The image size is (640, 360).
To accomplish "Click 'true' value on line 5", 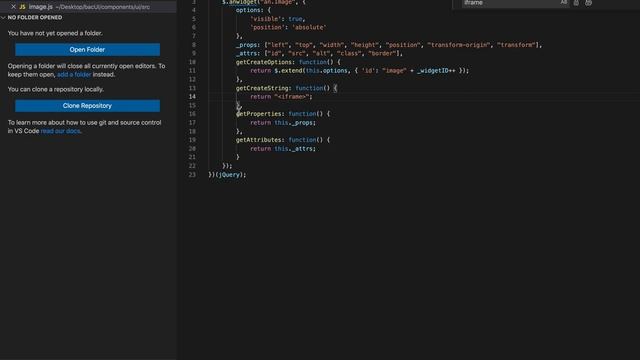I will 295,19.
